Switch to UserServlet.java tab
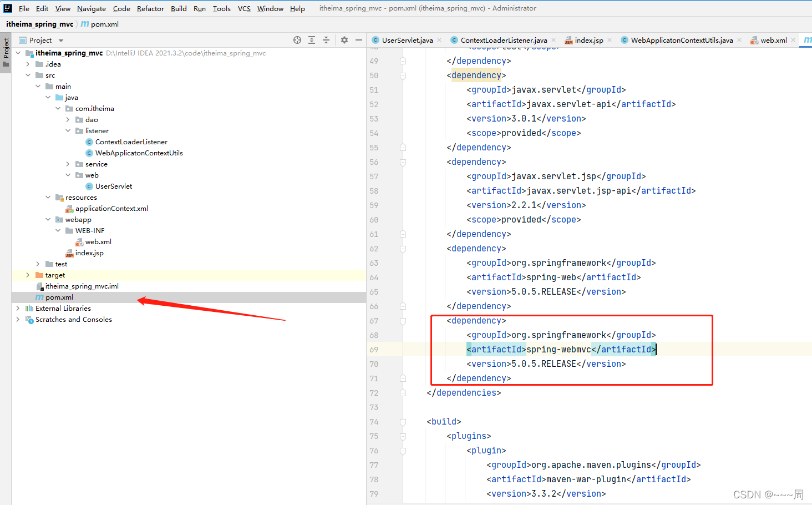Viewport: 812px width, 505px height. [407, 40]
